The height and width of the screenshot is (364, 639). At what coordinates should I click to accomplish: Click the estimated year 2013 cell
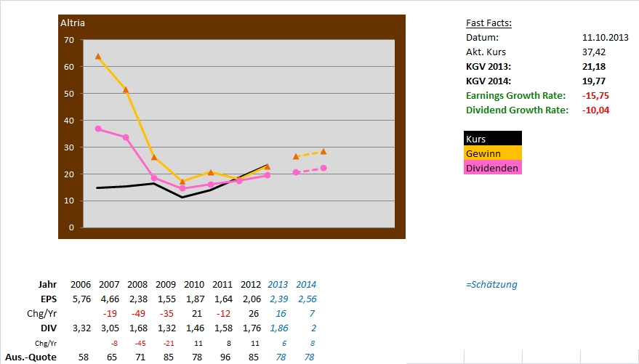[x=278, y=285]
